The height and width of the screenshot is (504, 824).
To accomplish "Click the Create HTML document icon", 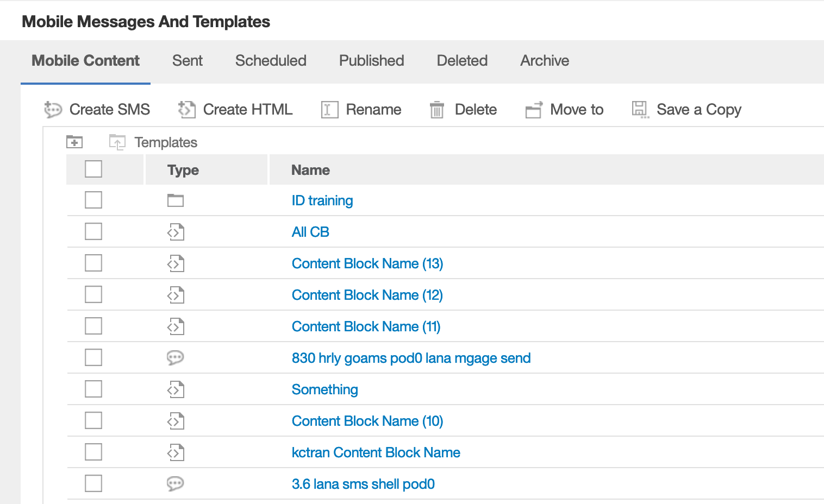I will (x=186, y=110).
